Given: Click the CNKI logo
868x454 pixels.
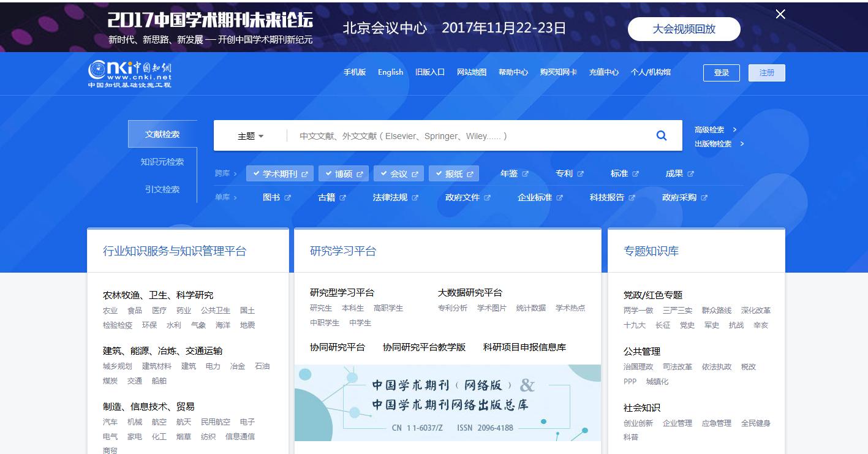Looking at the screenshot, I should pos(130,74).
